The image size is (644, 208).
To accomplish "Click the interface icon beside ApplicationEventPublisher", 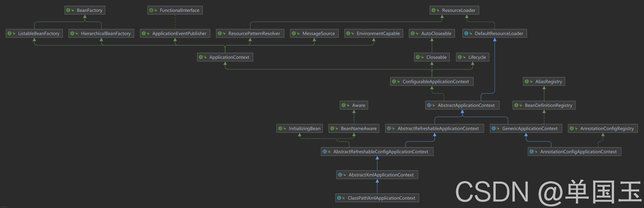I will pos(143,33).
